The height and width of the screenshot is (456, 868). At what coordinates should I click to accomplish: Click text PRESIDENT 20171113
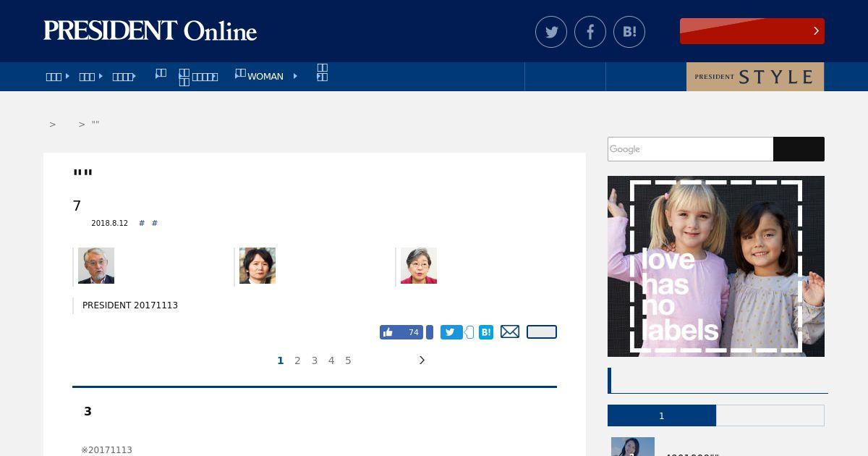[130, 305]
